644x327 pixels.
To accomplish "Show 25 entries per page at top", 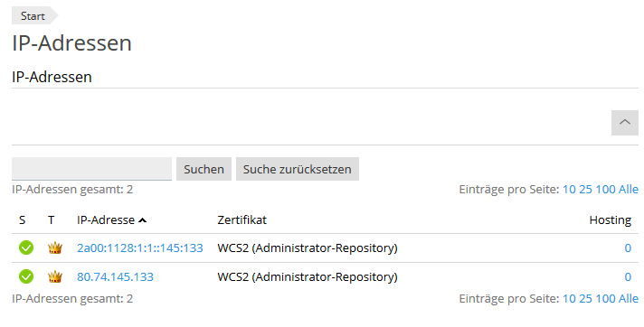I will [586, 190].
